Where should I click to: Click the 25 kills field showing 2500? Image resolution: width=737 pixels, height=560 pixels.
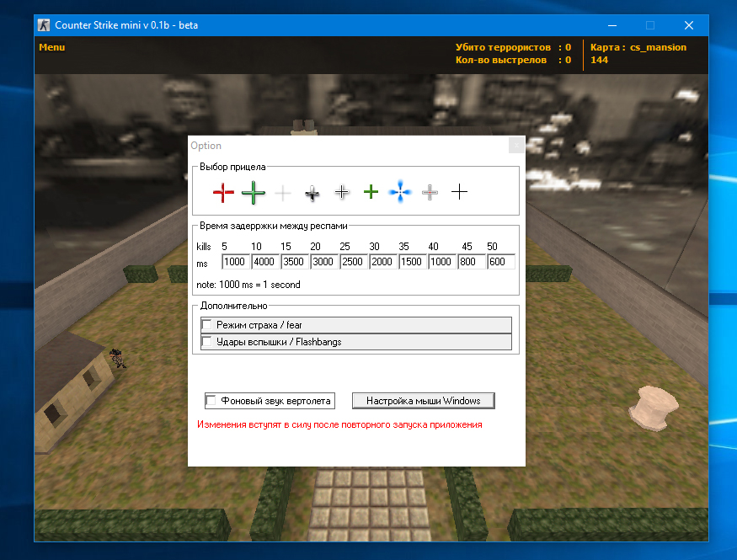point(354,262)
